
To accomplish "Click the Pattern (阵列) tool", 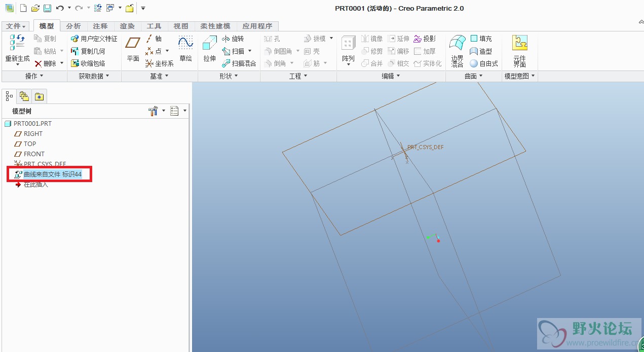I will coord(348,49).
